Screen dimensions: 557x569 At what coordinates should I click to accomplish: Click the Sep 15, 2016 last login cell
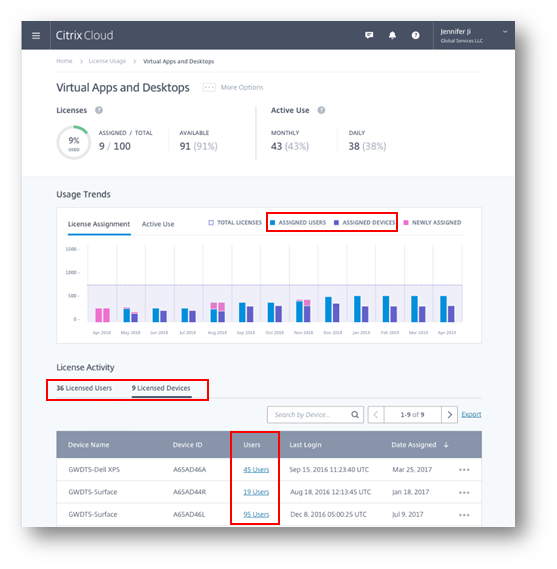click(329, 470)
